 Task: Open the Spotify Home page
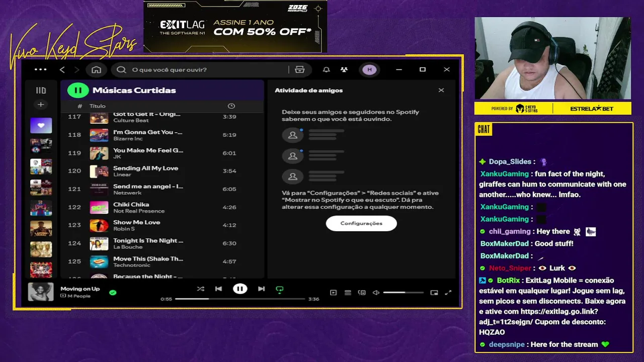tap(97, 69)
